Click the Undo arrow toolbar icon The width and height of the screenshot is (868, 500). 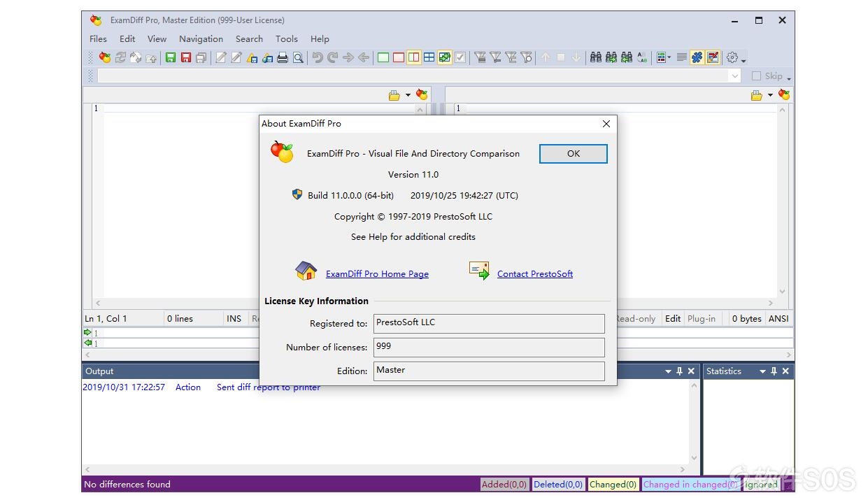point(318,57)
